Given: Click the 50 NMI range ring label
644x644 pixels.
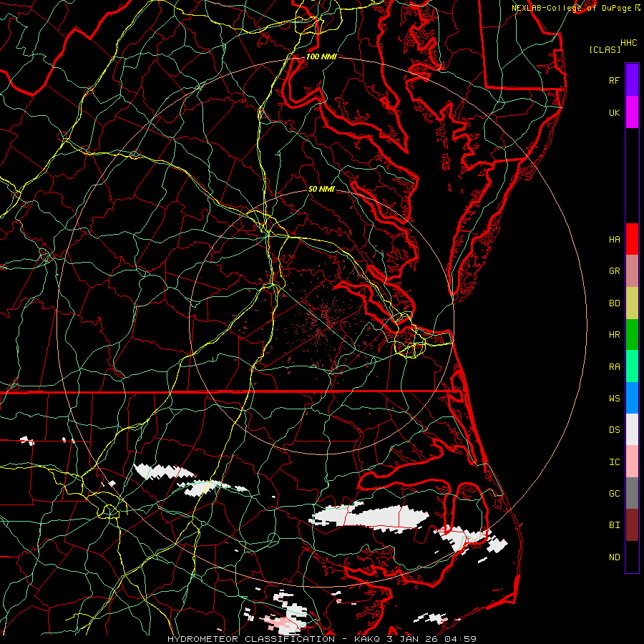Looking at the screenshot, I should pyautogui.click(x=321, y=189).
